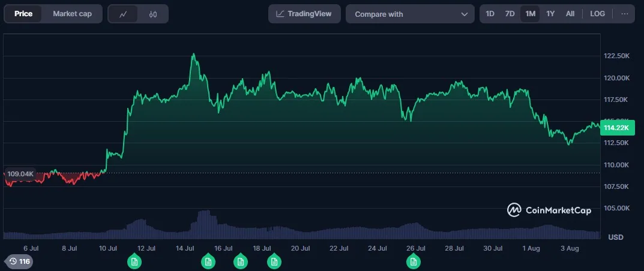Click the 110.00K axis label
Screen dimensions: 644x271
[x=616, y=165]
